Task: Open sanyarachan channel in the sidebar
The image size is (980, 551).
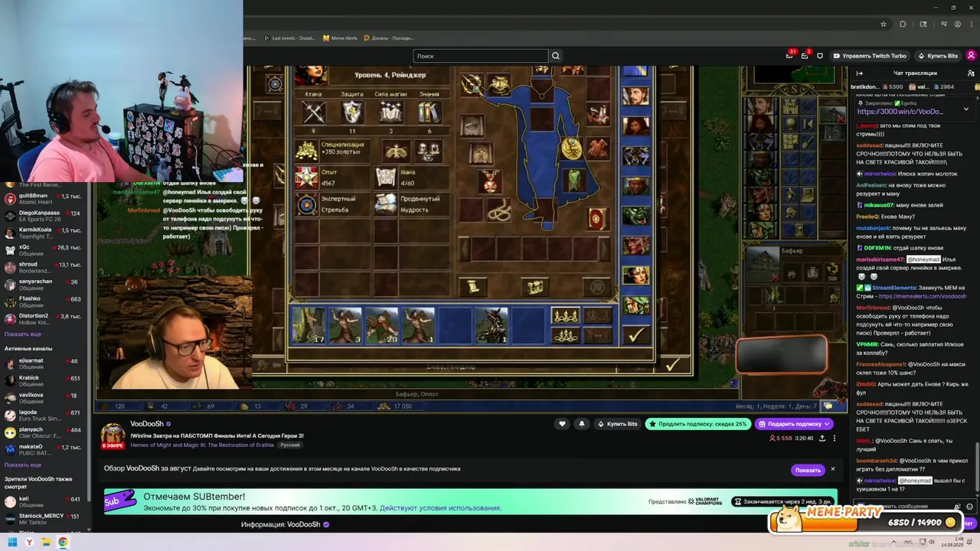Action: pos(45,285)
